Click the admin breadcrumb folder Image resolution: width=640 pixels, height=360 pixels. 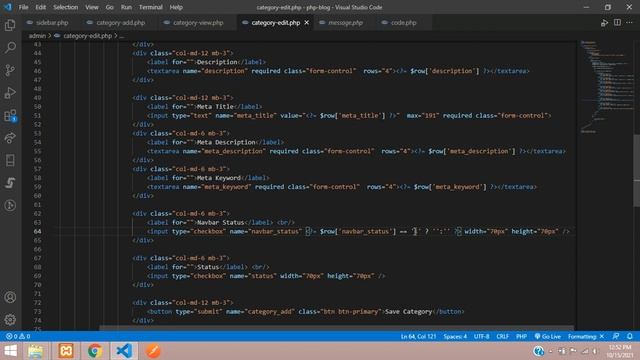point(37,36)
